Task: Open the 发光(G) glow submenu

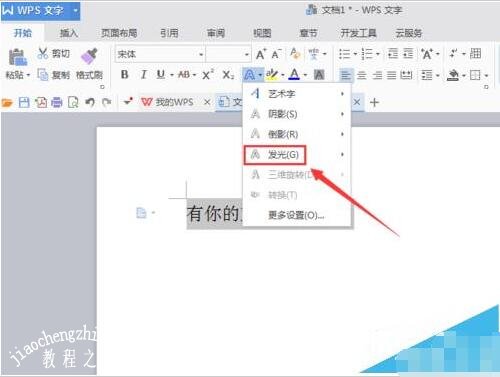Action: 297,155
